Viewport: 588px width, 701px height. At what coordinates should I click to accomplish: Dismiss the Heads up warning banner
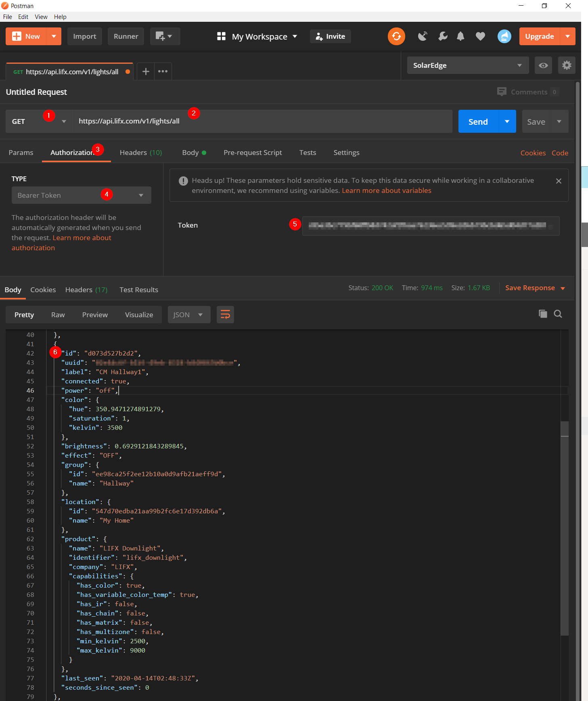tap(559, 181)
